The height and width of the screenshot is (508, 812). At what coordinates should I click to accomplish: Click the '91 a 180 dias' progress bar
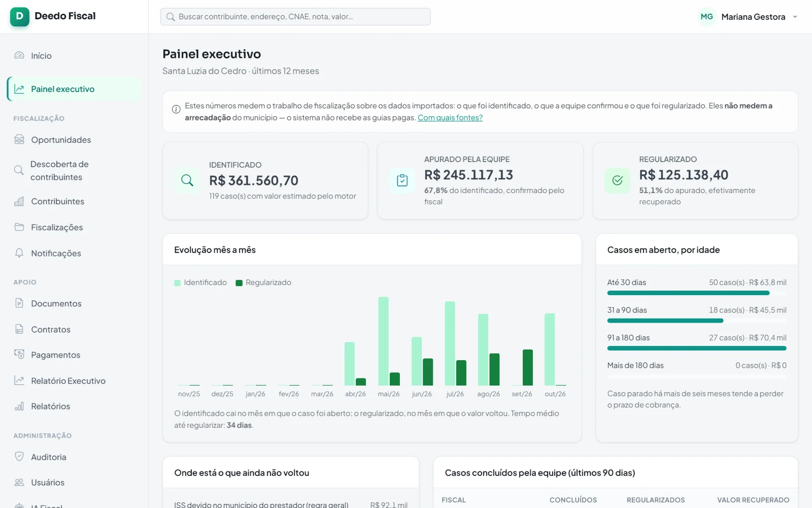pos(697,348)
